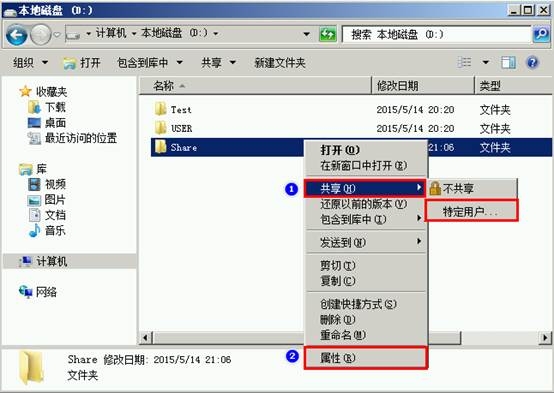The height and width of the screenshot is (393, 554).
Task: Choose 打开(O) in the context menu
Action: (366, 150)
